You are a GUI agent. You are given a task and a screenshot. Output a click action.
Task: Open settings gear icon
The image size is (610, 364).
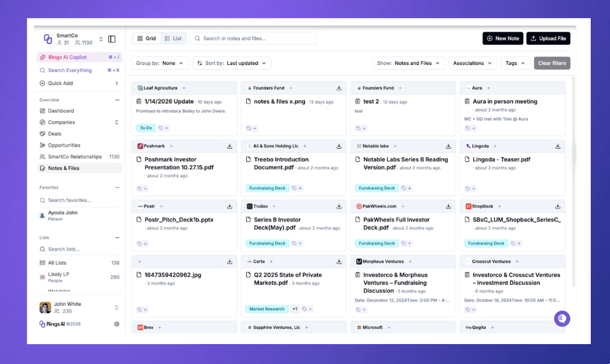(x=117, y=324)
